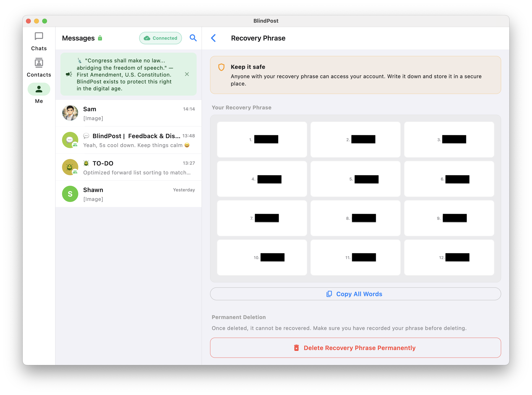Click the Chats icon in the sidebar
Screen dimensions: 532x395
(x=39, y=36)
